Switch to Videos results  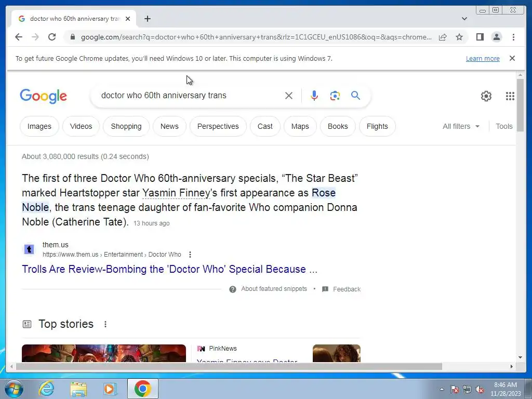(81, 126)
